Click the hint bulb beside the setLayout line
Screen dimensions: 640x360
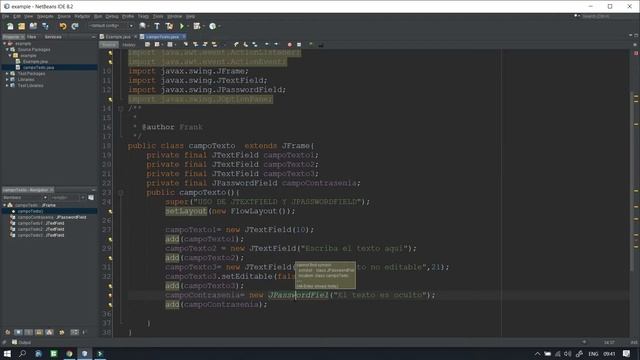[x=110, y=211]
